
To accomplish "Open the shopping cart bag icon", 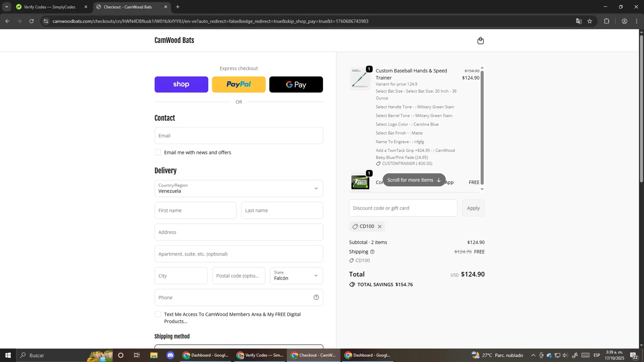I will click(x=480, y=41).
